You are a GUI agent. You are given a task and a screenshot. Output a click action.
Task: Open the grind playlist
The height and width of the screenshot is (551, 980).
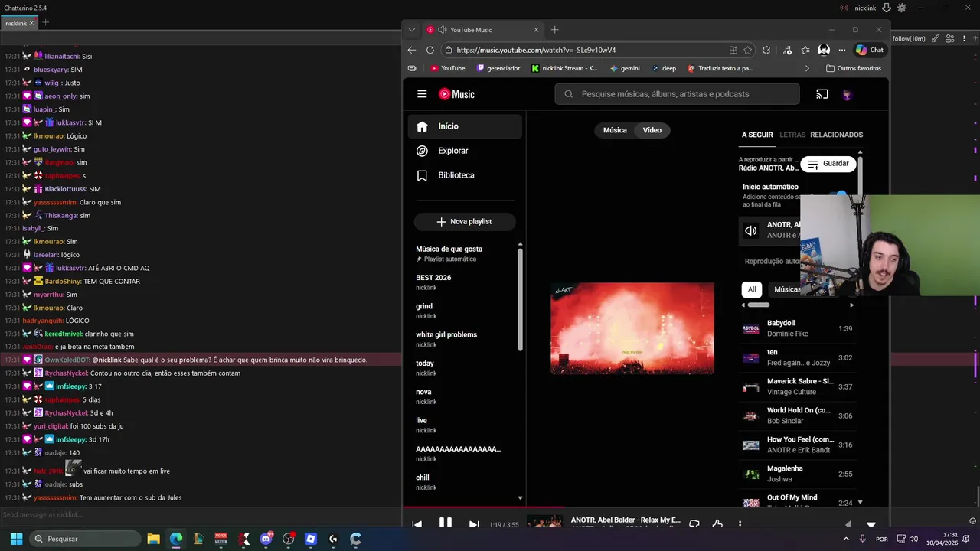[x=465, y=311]
